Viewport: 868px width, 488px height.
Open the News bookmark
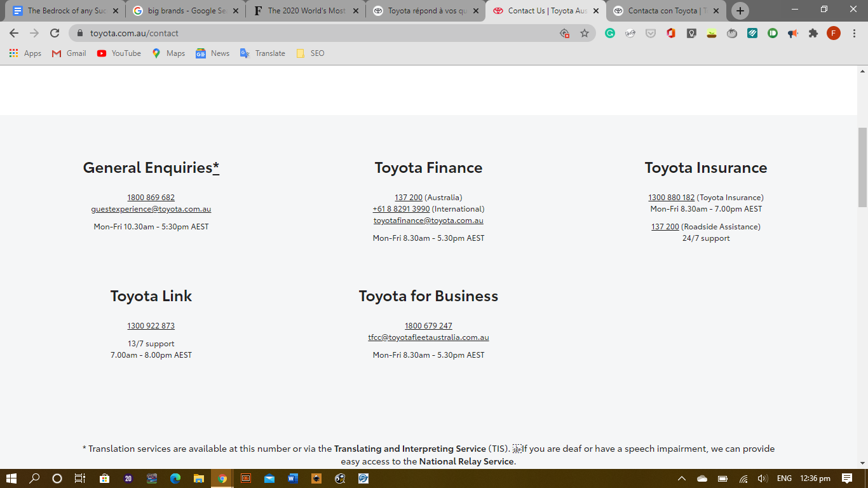tap(213, 53)
